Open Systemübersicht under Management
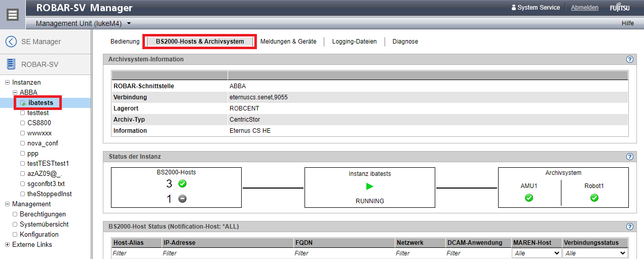 44,225
